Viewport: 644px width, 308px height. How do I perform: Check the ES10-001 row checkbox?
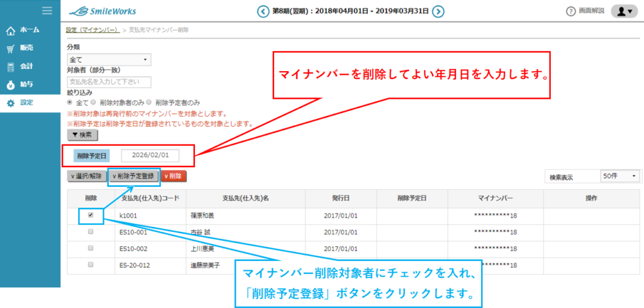[x=91, y=232]
